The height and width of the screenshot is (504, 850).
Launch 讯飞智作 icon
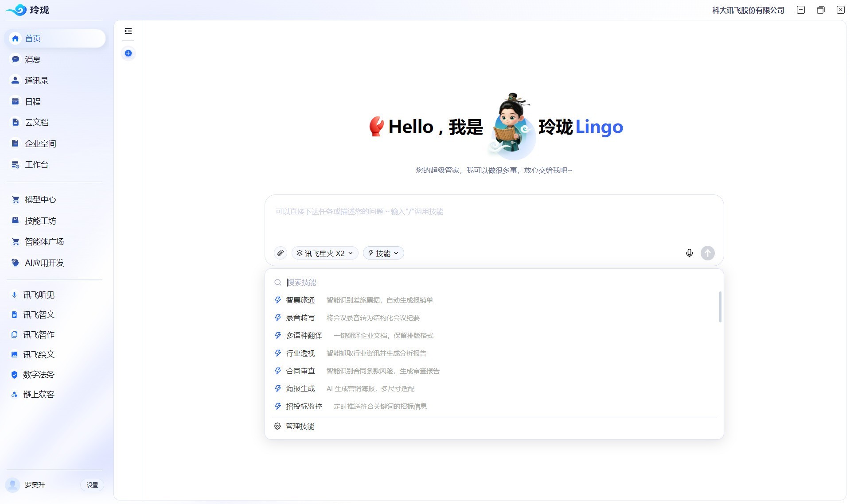coord(14,335)
